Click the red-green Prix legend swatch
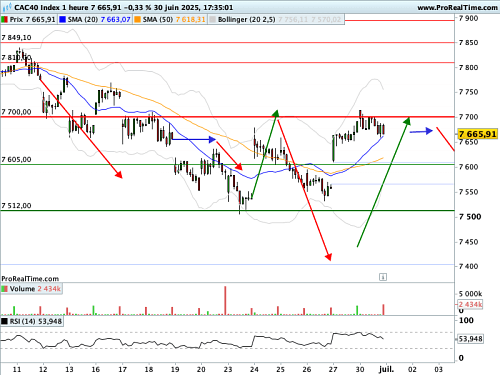The image size is (500, 375). coord(5,20)
